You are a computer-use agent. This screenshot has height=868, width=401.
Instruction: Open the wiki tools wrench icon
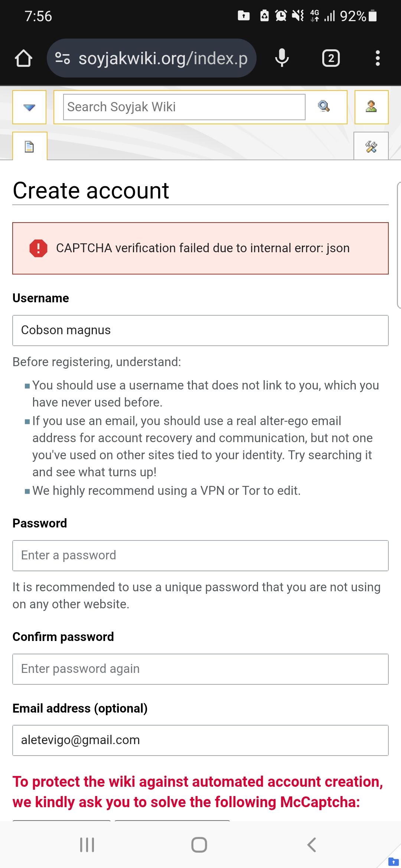[371, 147]
